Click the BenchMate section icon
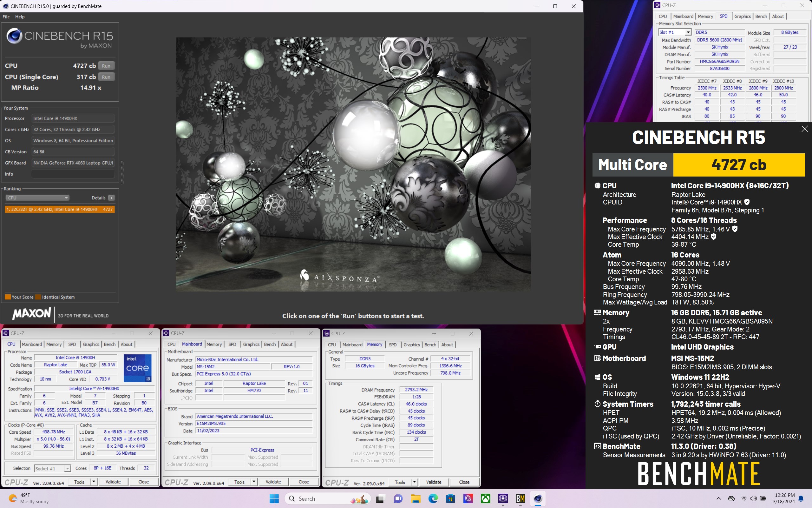The width and height of the screenshot is (812, 508). (597, 446)
